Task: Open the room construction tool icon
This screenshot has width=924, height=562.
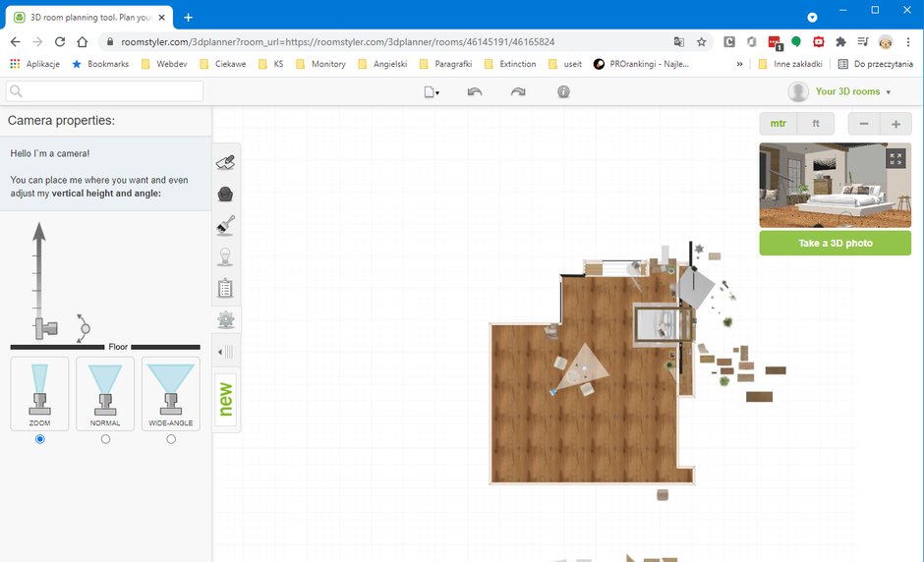Action: coord(226,162)
